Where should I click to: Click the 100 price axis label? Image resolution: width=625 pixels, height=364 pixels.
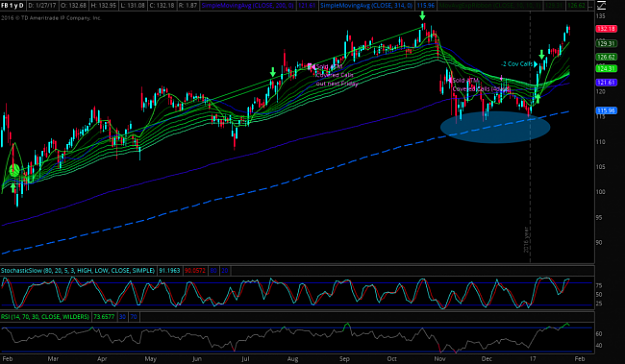click(601, 192)
